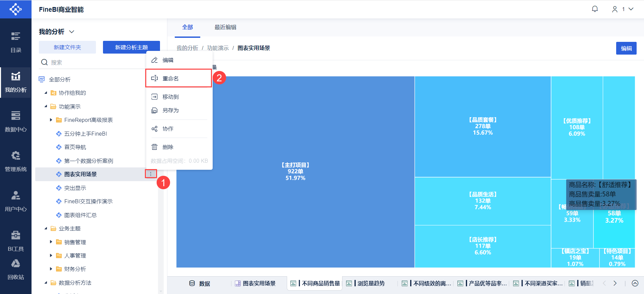Click the pencil icon beside 编辑

154,60
